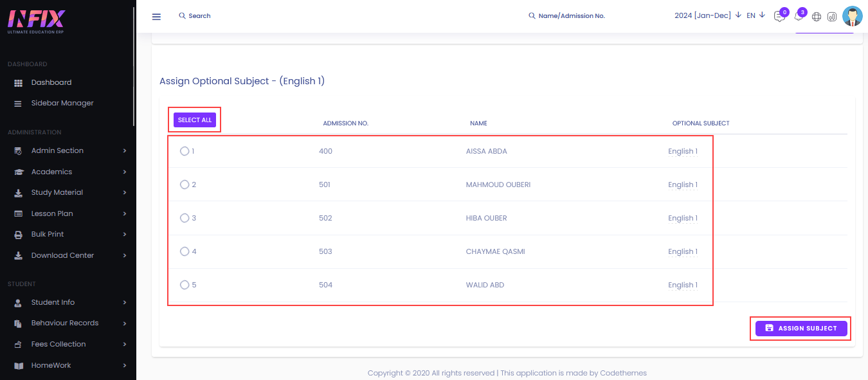Select radio button for row 2 Mahmoud Ouberi
Viewport: 868px width, 380px height.
point(185,185)
